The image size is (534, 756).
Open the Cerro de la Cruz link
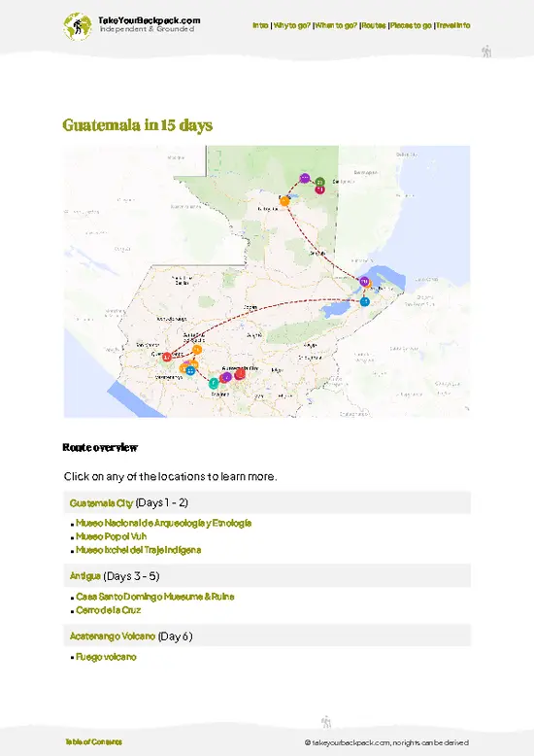point(109,610)
